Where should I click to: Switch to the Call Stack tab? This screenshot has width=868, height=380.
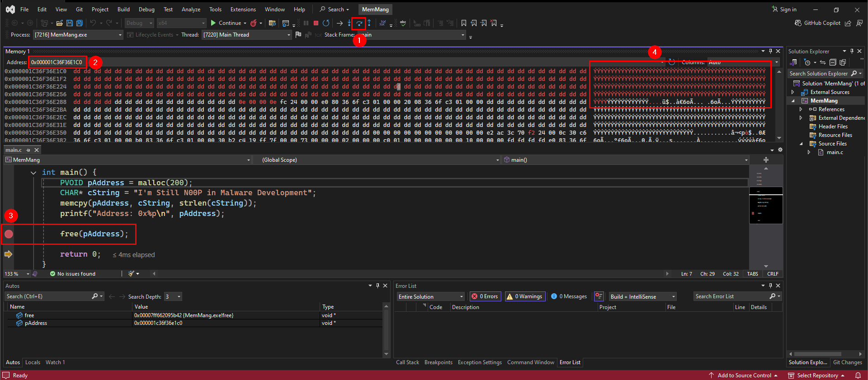(x=407, y=362)
